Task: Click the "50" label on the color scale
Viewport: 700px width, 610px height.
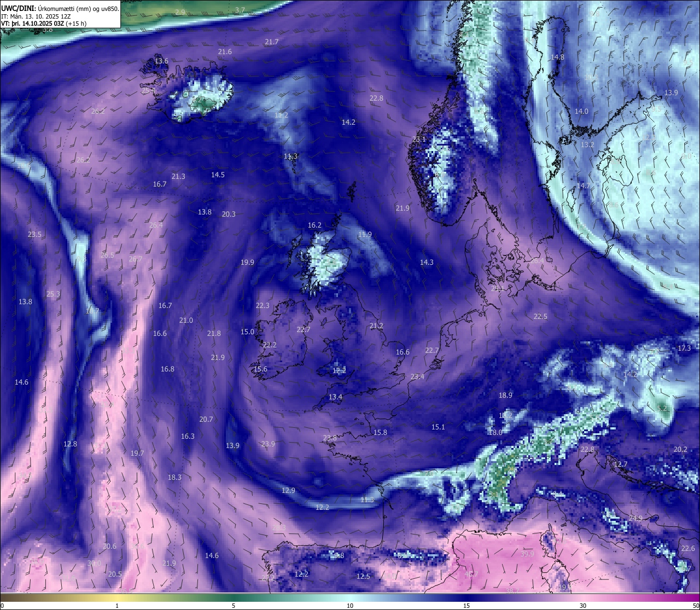Action: [x=696, y=606]
